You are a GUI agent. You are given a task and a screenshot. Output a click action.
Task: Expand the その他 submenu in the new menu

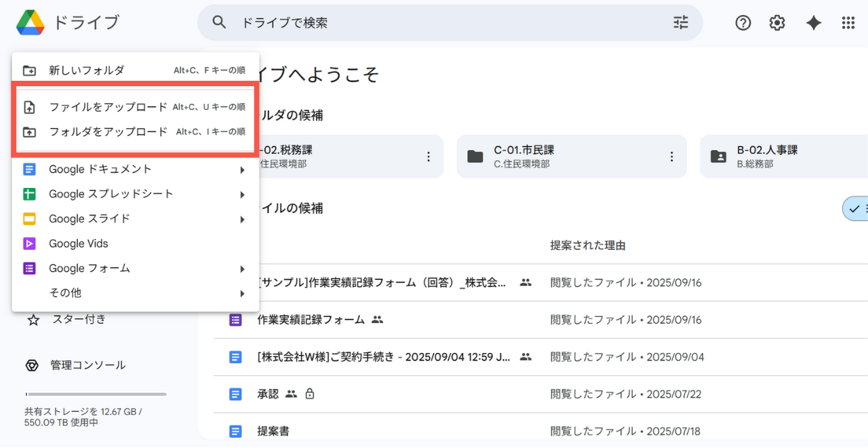[x=242, y=293]
